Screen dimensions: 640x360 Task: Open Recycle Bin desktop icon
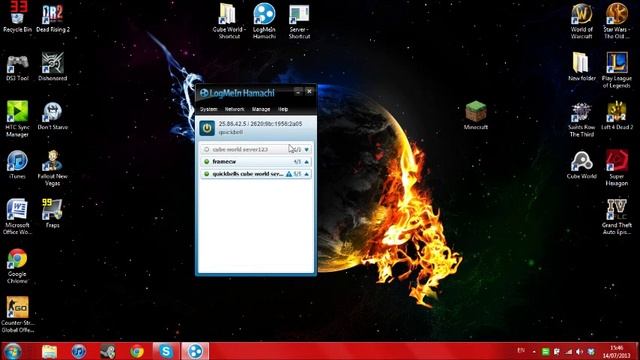[x=17, y=17]
